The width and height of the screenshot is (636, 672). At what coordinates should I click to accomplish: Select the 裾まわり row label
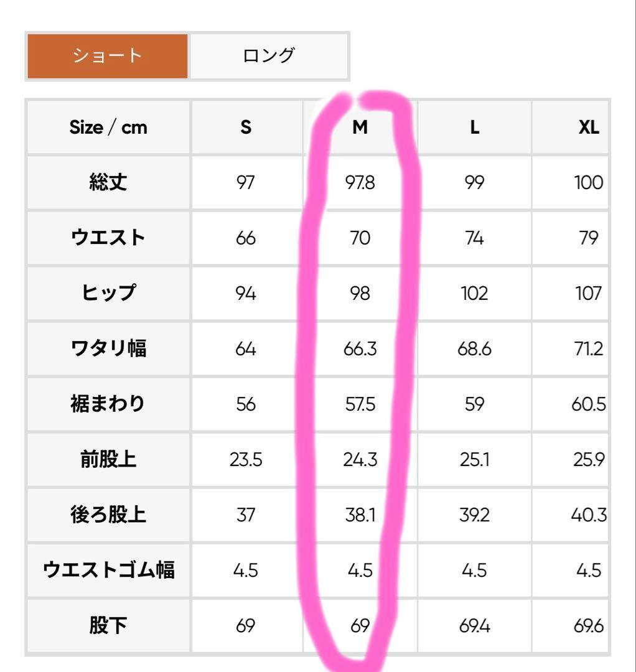coord(107,404)
